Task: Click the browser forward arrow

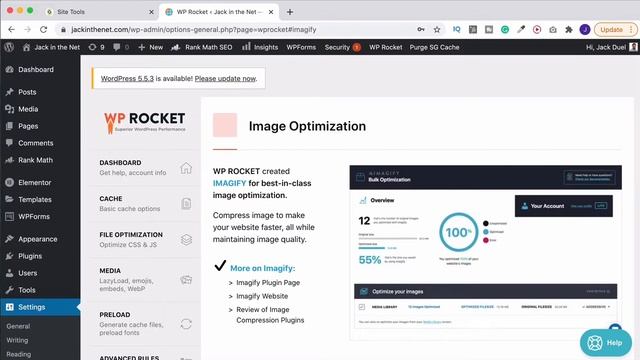Action: (27, 29)
